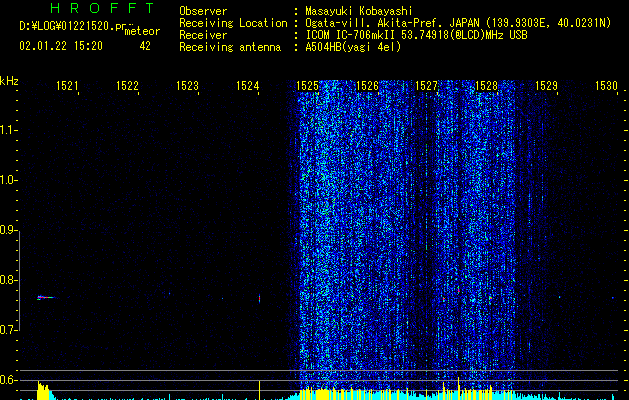
Task: Click the Receiving antenna field label
Action: pos(230,47)
